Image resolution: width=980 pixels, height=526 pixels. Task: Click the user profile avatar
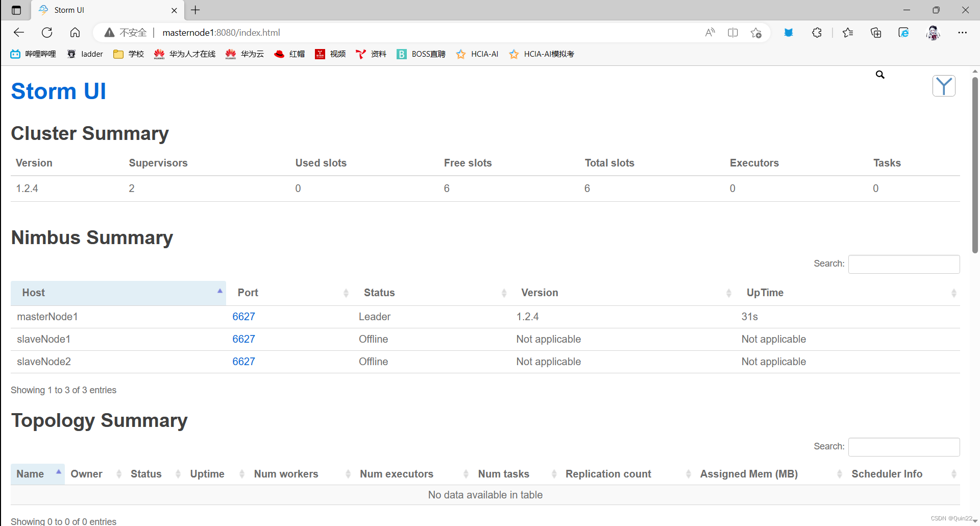coord(933,33)
